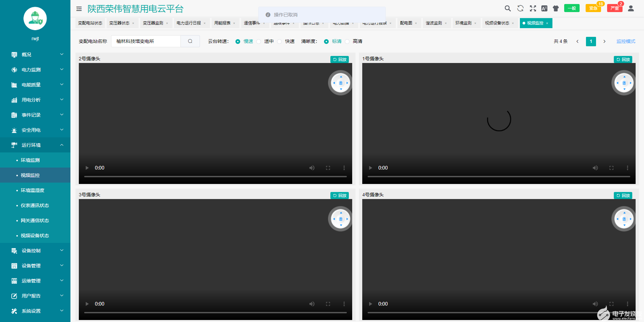Screen dimensions: 644x322
Task: Click 回放 button for 3号摄像头
Action: (340, 195)
